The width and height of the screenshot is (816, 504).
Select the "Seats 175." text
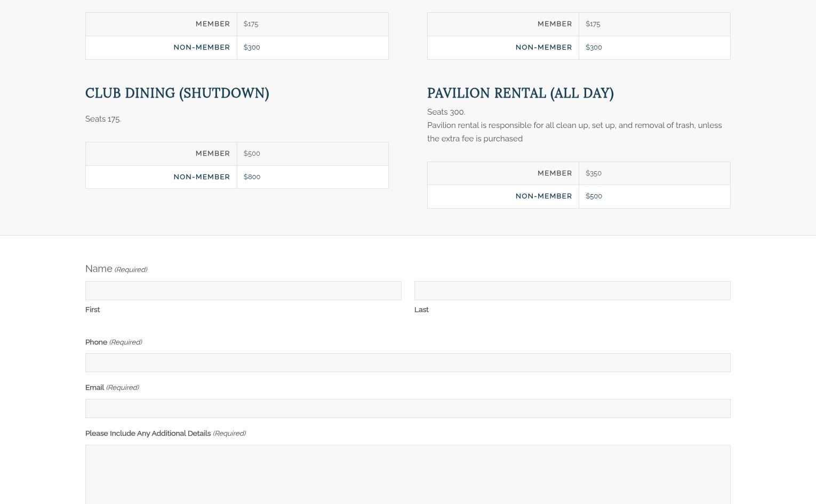pos(103,119)
